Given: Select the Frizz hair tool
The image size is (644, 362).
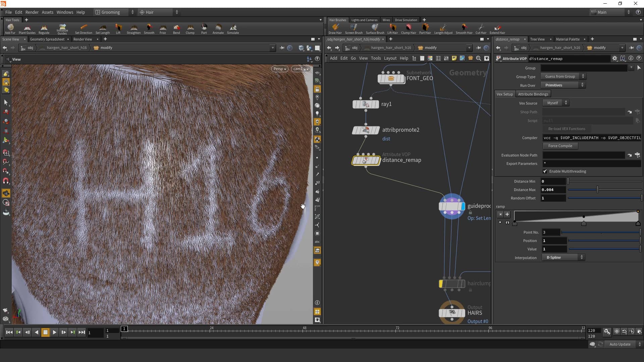Looking at the screenshot, I should 163,29.
